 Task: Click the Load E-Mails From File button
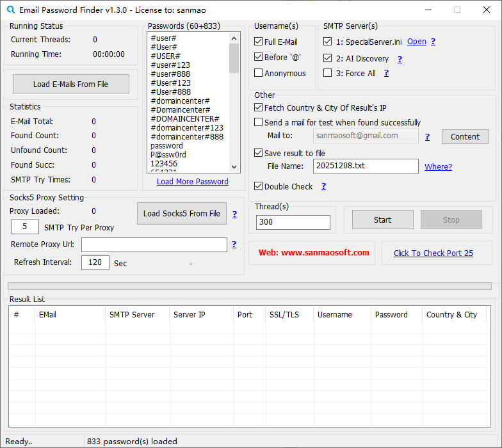pos(70,84)
